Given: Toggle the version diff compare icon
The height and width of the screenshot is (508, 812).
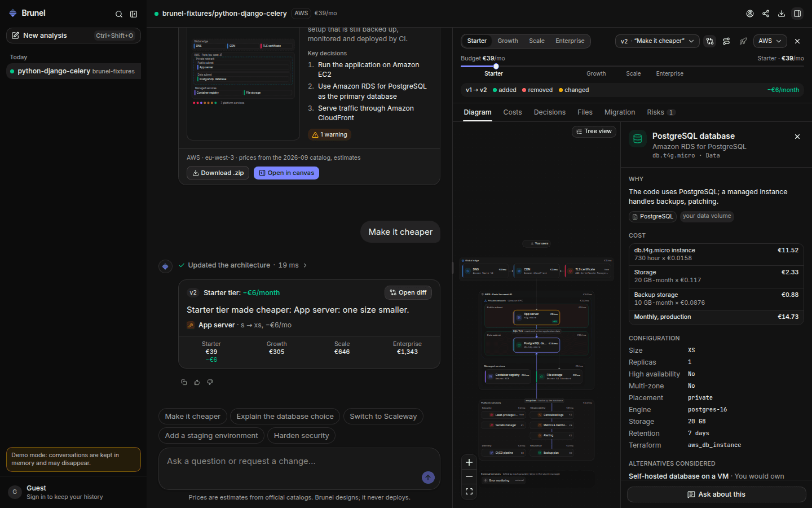Looking at the screenshot, I should tap(710, 41).
